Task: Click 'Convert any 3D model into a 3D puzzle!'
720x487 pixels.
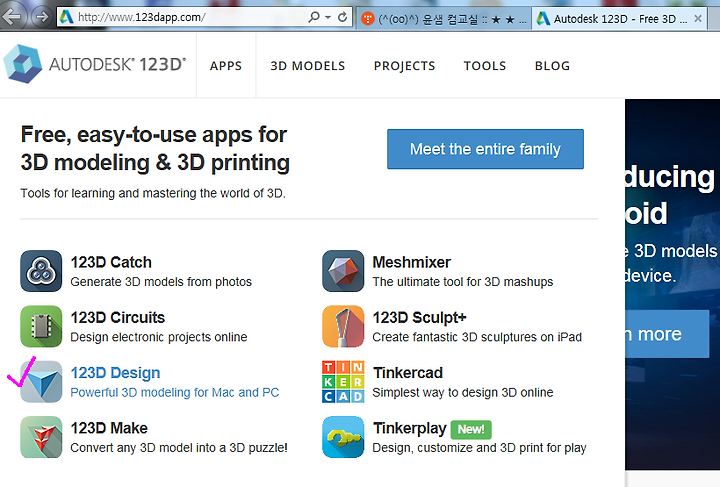Action: pyautogui.click(x=179, y=448)
